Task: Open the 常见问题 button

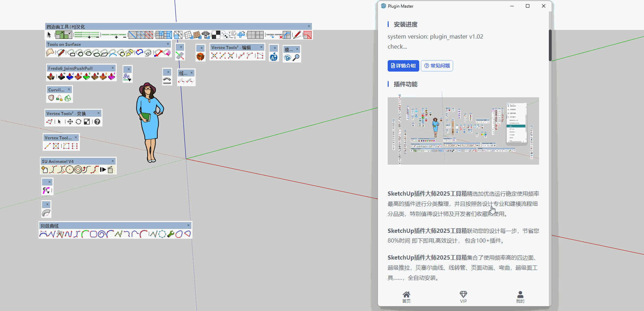Action: coord(437,66)
